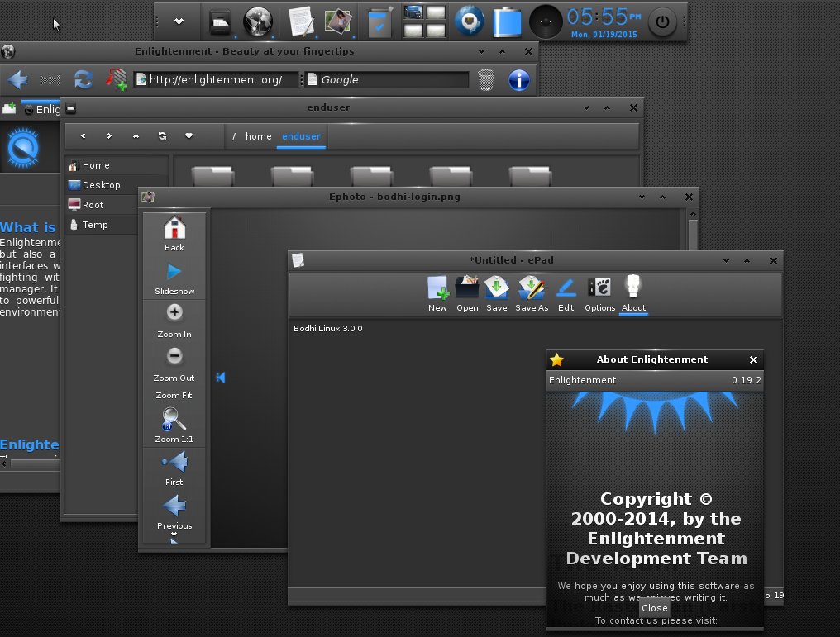Open the blue info icon in browser
Viewport: 840px width, 637px height.
coord(518,80)
